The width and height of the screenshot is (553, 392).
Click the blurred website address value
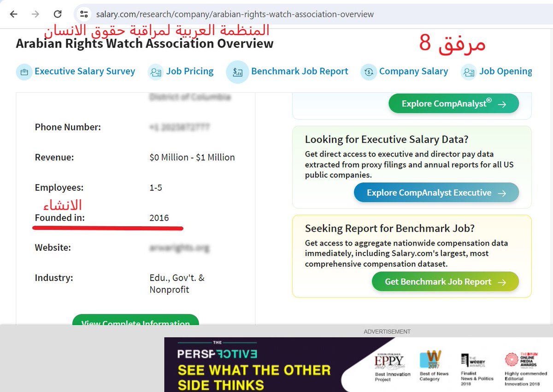[x=179, y=248]
